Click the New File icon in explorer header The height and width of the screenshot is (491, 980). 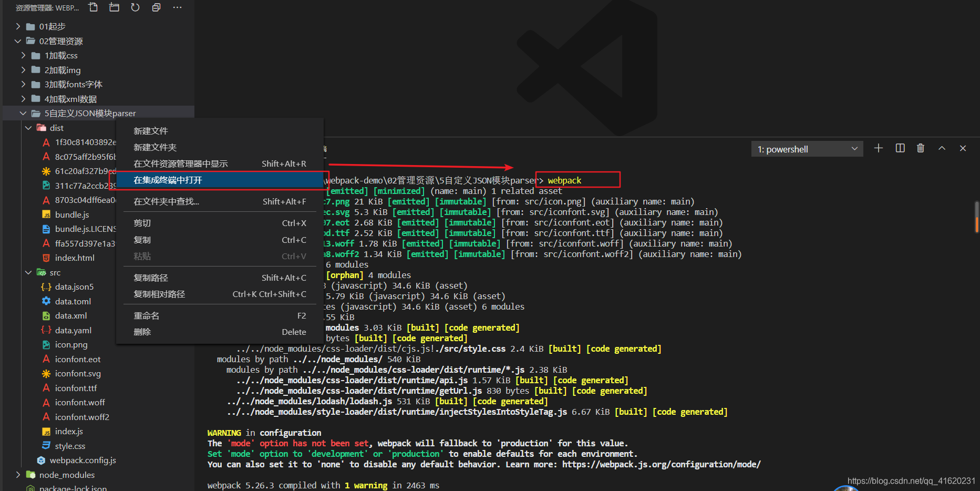pyautogui.click(x=93, y=7)
